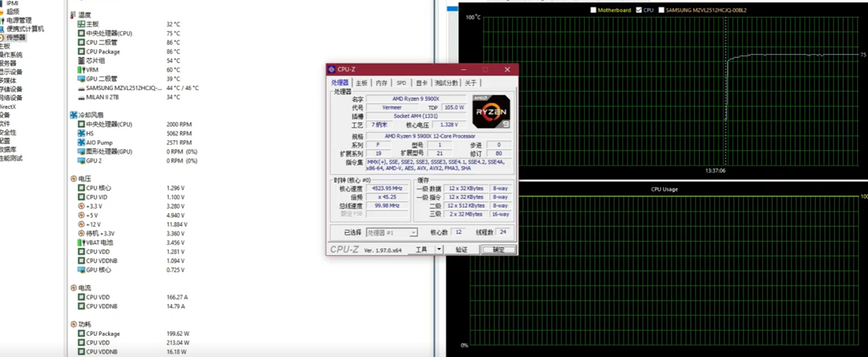Click the monitor icon beside GPU 核心 voltage

81,270
